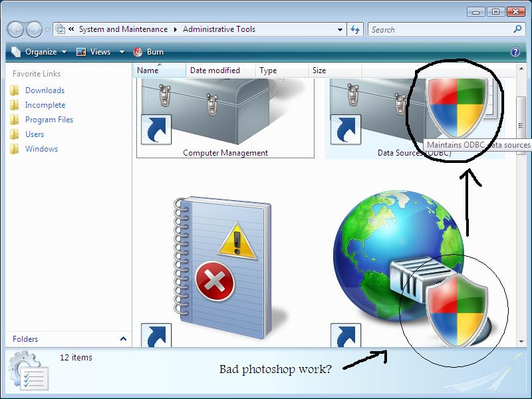Open the Incomplete favorite link
The image size is (532, 399).
pyautogui.click(x=45, y=105)
